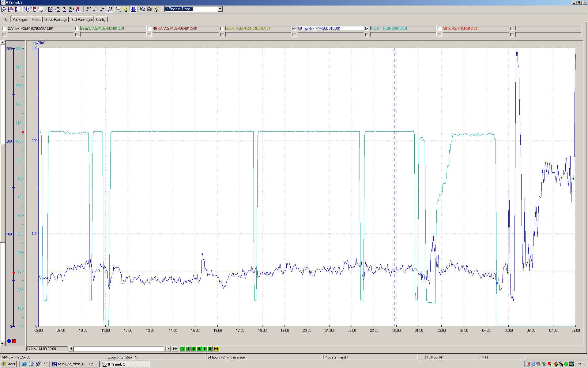Open help with the yellow question mark
Screen dimensions: 588x368
pos(156,9)
